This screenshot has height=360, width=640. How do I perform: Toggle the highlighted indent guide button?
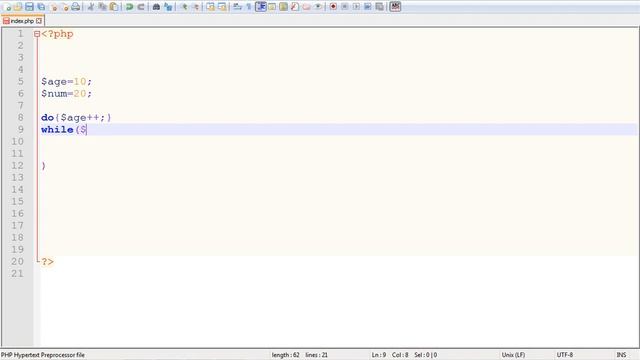click(x=260, y=7)
